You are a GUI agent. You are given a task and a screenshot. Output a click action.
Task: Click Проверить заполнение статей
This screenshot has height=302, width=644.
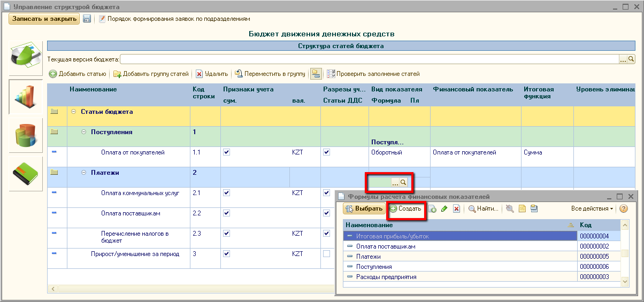[x=373, y=74]
